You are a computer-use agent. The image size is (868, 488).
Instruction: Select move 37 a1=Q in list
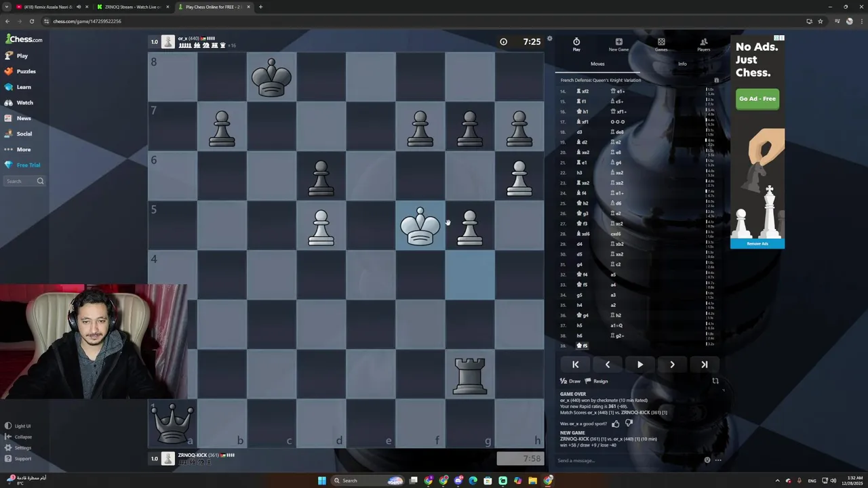pyautogui.click(x=616, y=325)
